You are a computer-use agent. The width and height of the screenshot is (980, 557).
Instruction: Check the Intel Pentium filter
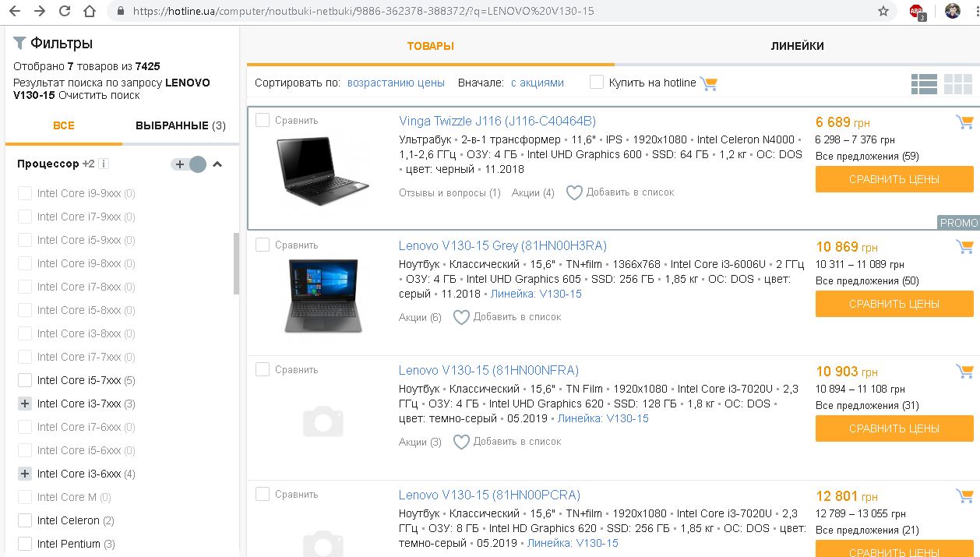[x=25, y=544]
